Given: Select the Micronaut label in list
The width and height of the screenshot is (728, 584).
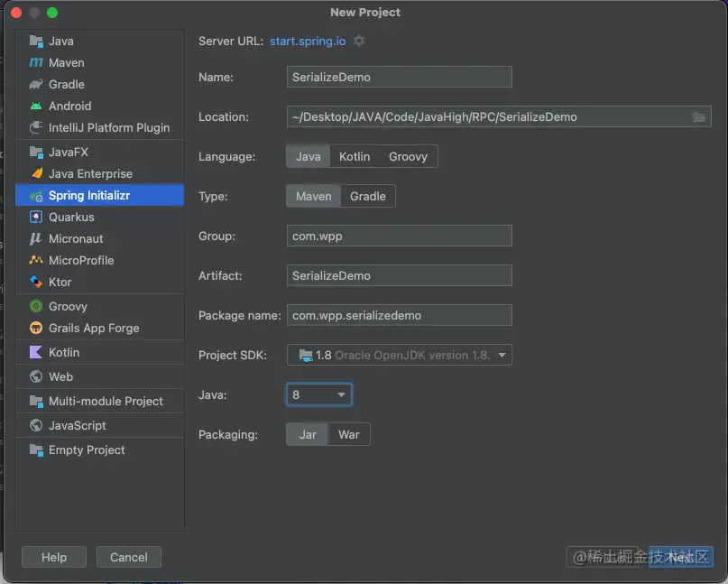Looking at the screenshot, I should point(76,239).
